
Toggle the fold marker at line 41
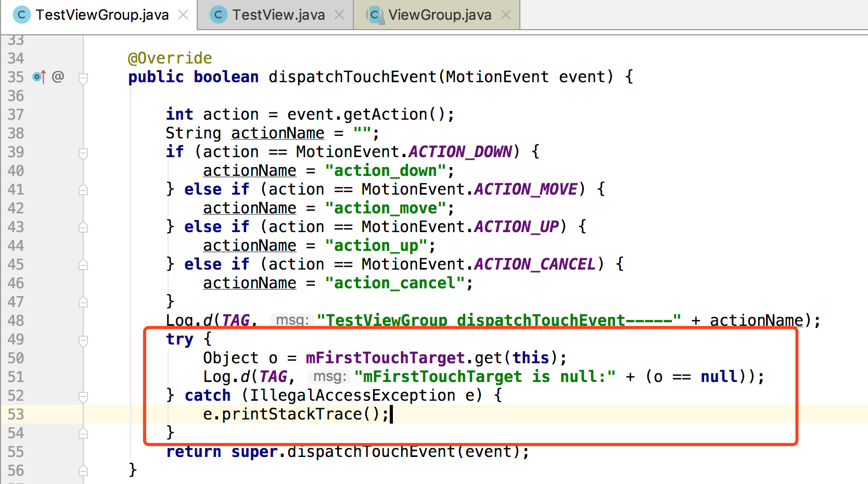83,190
